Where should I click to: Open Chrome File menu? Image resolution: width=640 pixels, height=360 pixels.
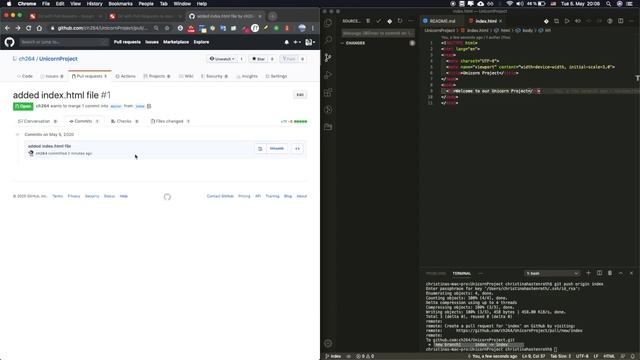[46, 4]
